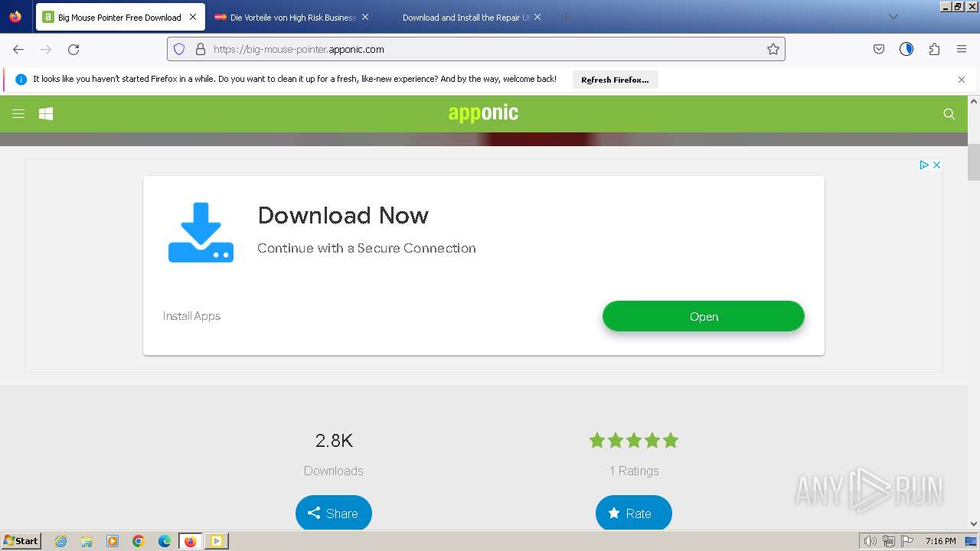Bookmark this page with the star icon

click(773, 49)
